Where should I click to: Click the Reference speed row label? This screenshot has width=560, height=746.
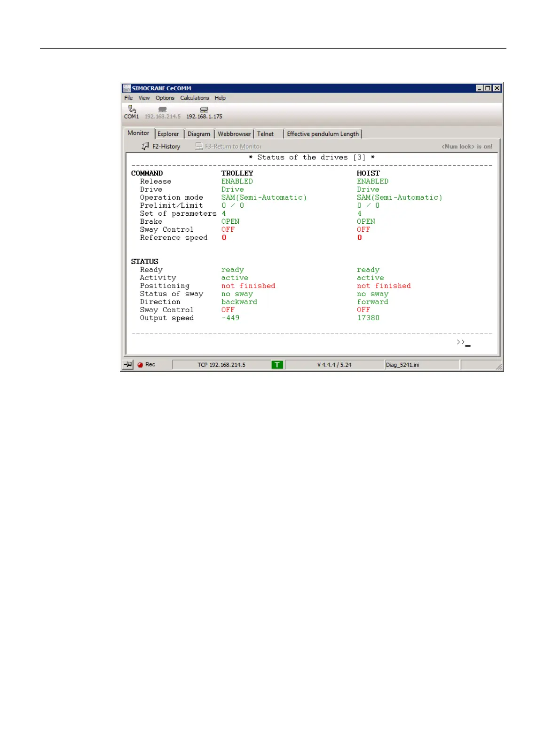pyautogui.click(x=174, y=238)
